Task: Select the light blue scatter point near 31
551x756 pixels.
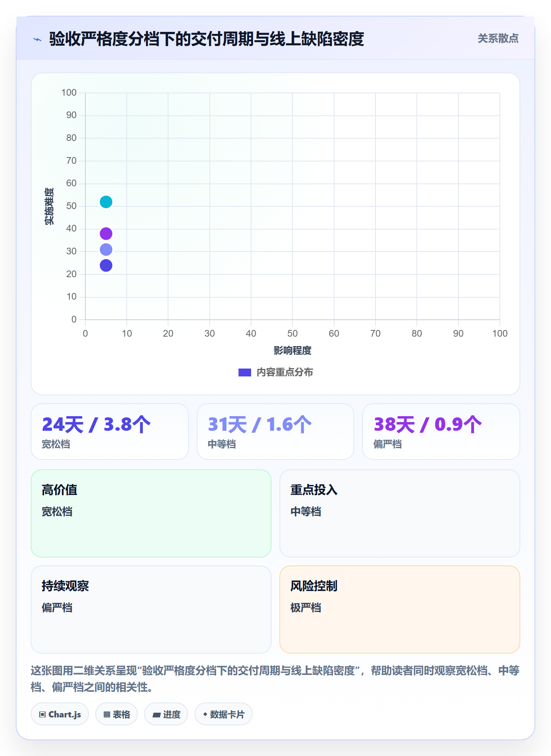Action: (x=106, y=250)
